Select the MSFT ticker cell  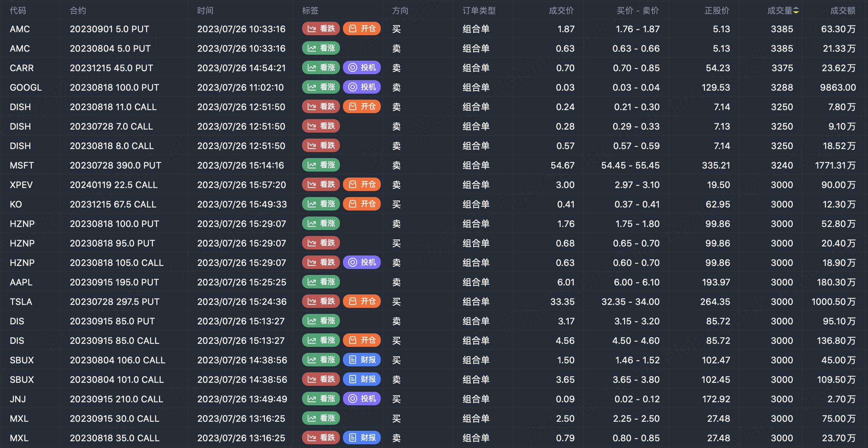[x=22, y=165]
